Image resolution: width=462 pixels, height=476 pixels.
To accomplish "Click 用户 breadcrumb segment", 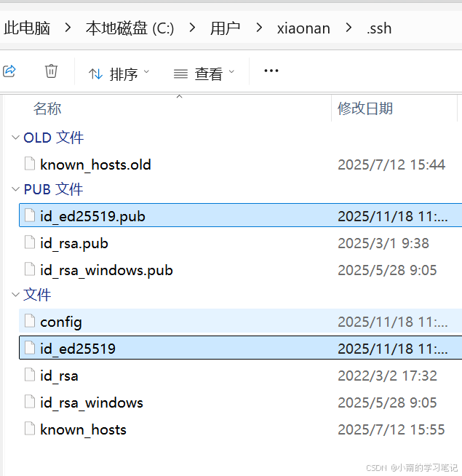I will click(x=225, y=28).
